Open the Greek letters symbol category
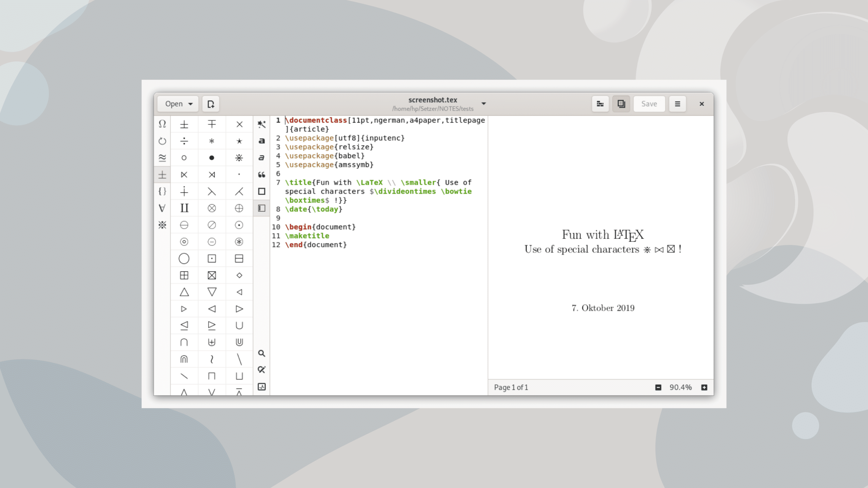The height and width of the screenshot is (488, 868). point(162,124)
